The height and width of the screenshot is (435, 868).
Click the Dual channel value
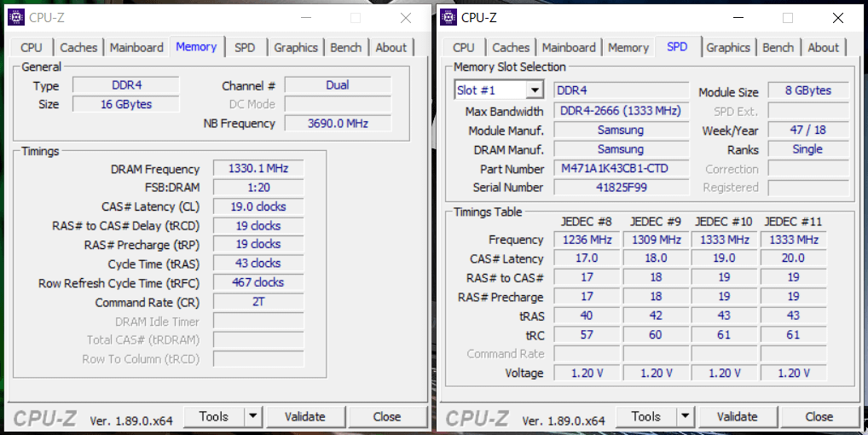point(338,85)
